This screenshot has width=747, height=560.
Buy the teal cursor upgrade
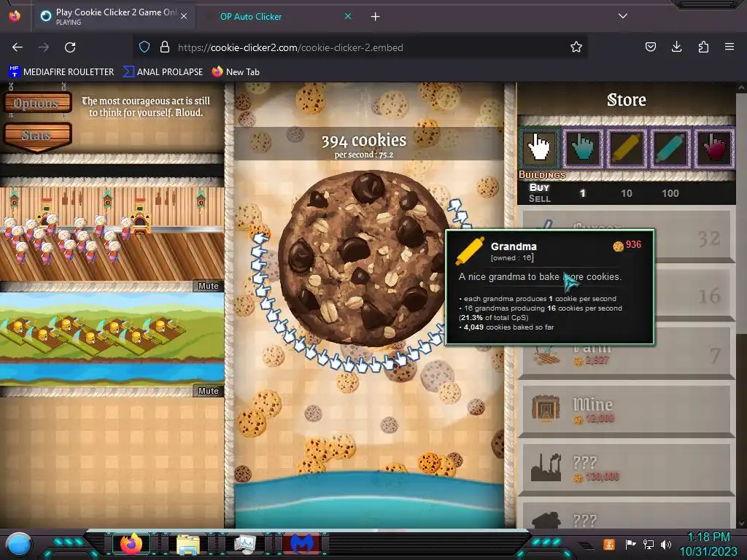click(583, 147)
